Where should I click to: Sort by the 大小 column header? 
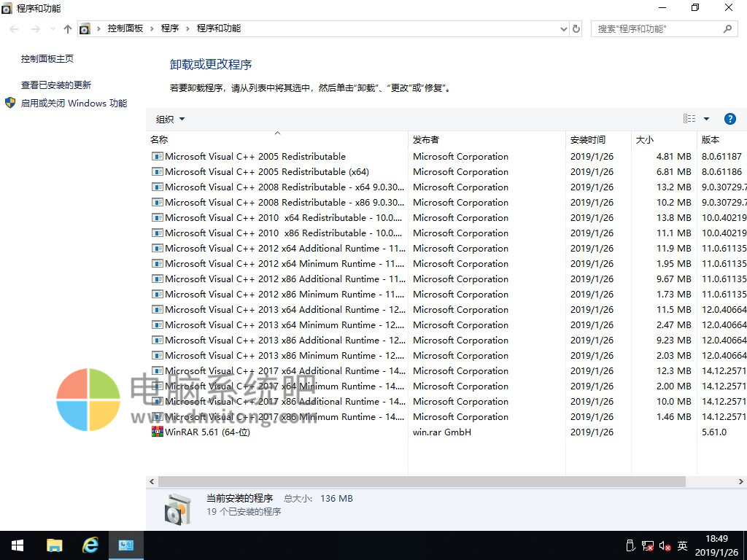point(664,139)
